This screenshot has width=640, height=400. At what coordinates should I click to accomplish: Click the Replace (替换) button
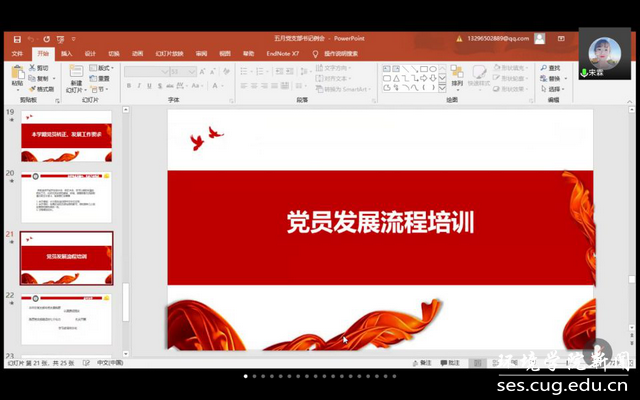tap(552, 78)
